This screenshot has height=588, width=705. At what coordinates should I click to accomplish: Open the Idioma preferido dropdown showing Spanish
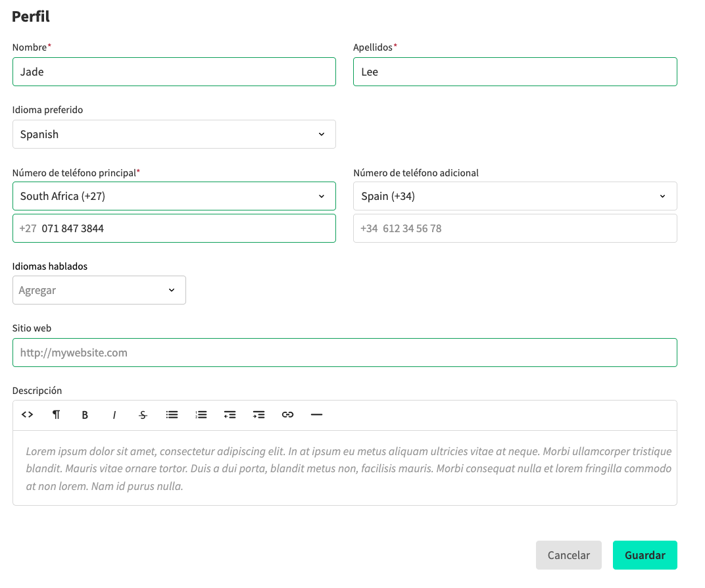(x=174, y=134)
